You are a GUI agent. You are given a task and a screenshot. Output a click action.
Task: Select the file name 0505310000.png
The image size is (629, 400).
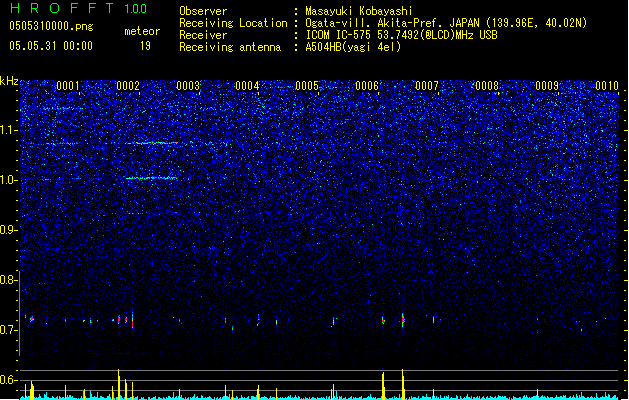pyautogui.click(x=51, y=26)
